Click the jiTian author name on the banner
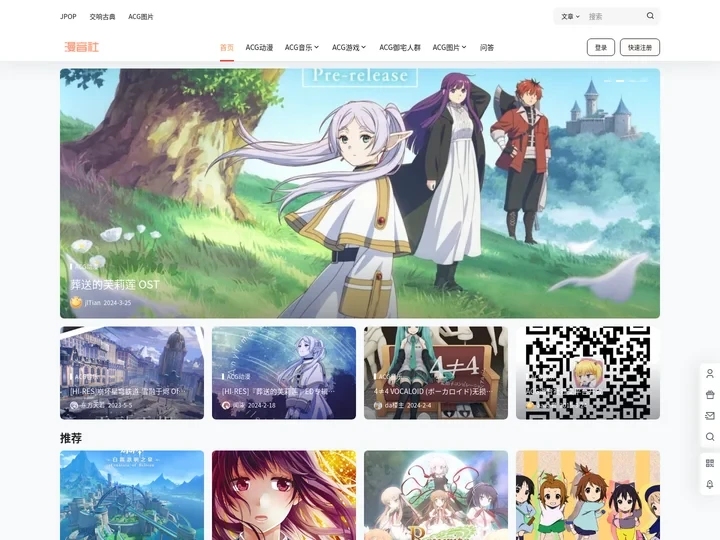 point(93,303)
